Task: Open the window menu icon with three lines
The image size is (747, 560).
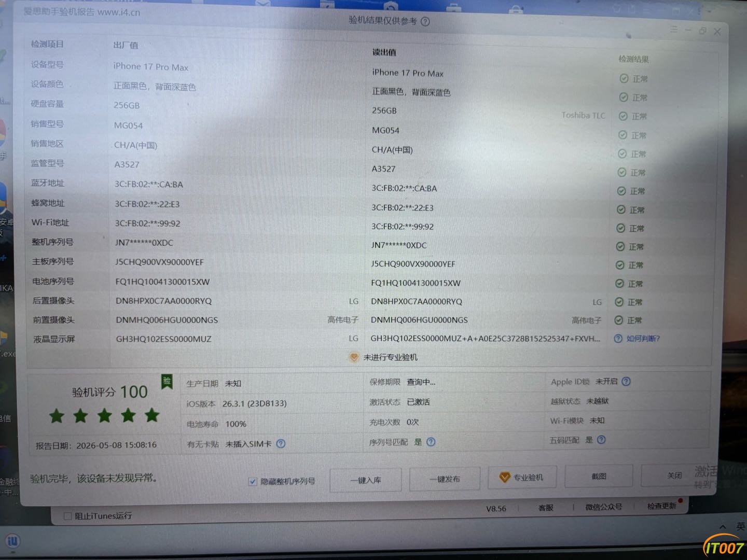Action: pyautogui.click(x=673, y=30)
